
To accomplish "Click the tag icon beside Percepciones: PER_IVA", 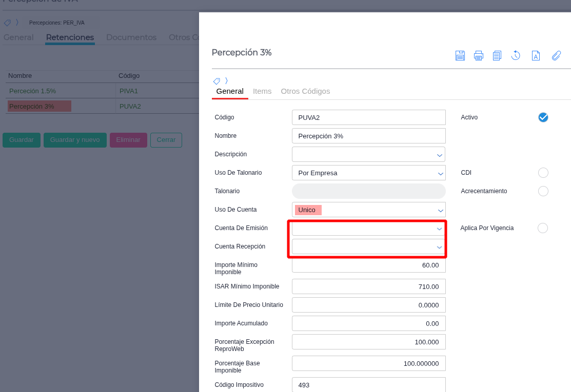I will (7, 23).
